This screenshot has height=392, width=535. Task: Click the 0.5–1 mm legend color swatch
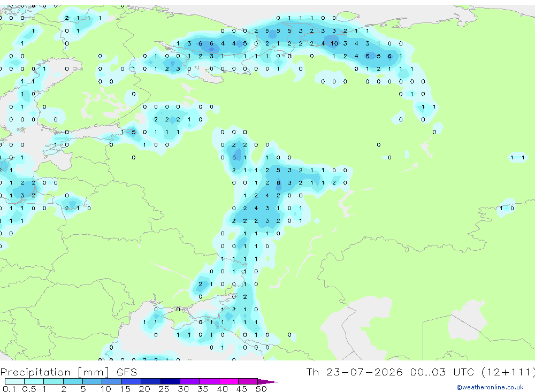(x=34, y=381)
